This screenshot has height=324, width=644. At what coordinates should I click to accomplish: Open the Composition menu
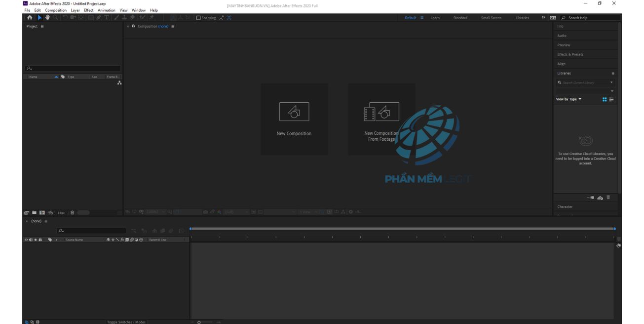[x=56, y=10]
